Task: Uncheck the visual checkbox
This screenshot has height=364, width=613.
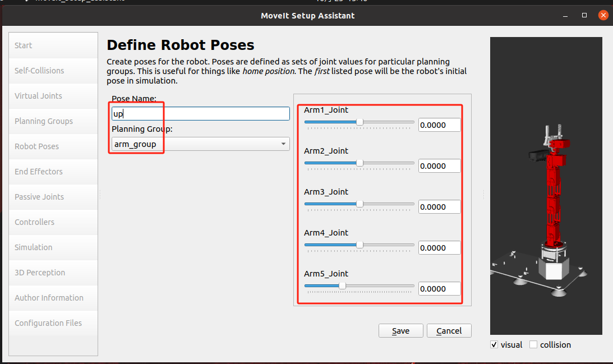Action: point(494,345)
